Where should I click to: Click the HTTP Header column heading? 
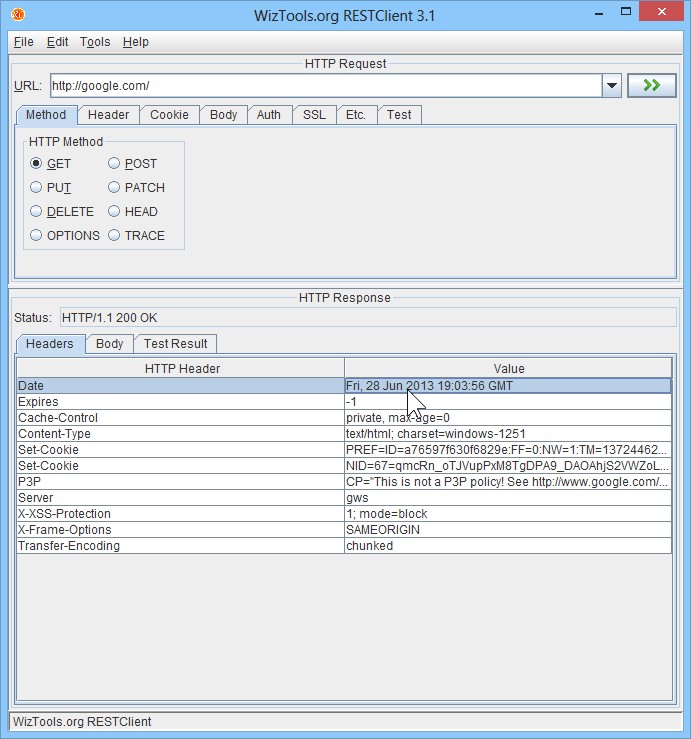tap(182, 369)
